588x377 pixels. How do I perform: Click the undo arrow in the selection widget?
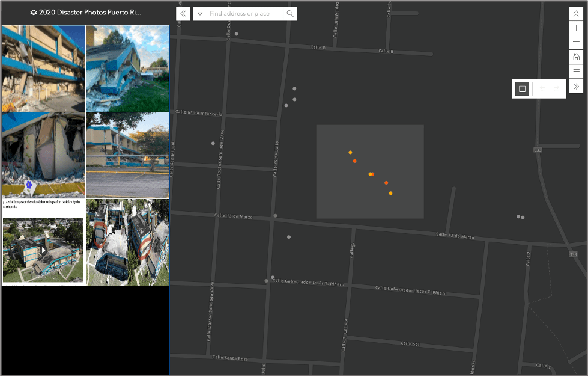(x=542, y=88)
